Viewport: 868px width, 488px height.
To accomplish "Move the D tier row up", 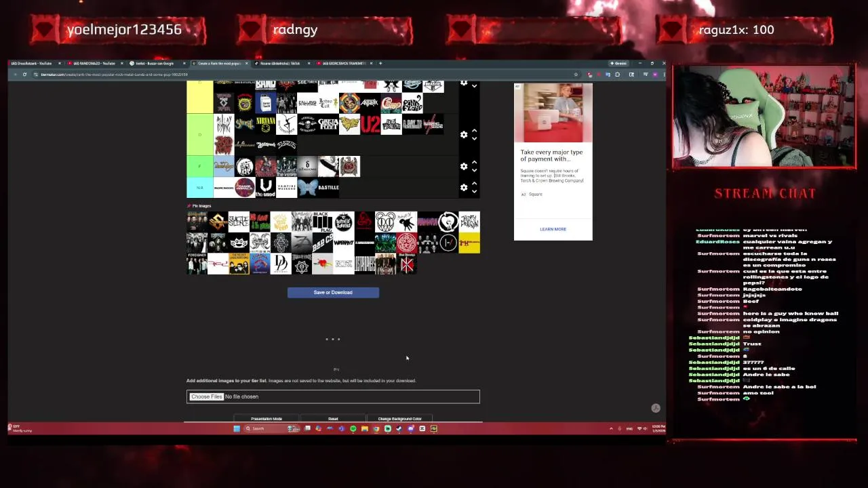I will (x=474, y=130).
